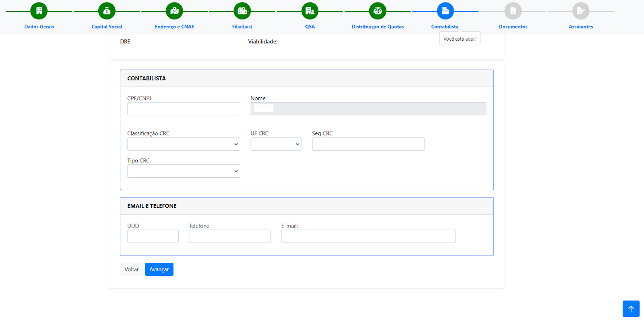Viewport: 644px width, 320px height.
Task: Click the CONTABILISTA section header
Action: tap(307, 78)
